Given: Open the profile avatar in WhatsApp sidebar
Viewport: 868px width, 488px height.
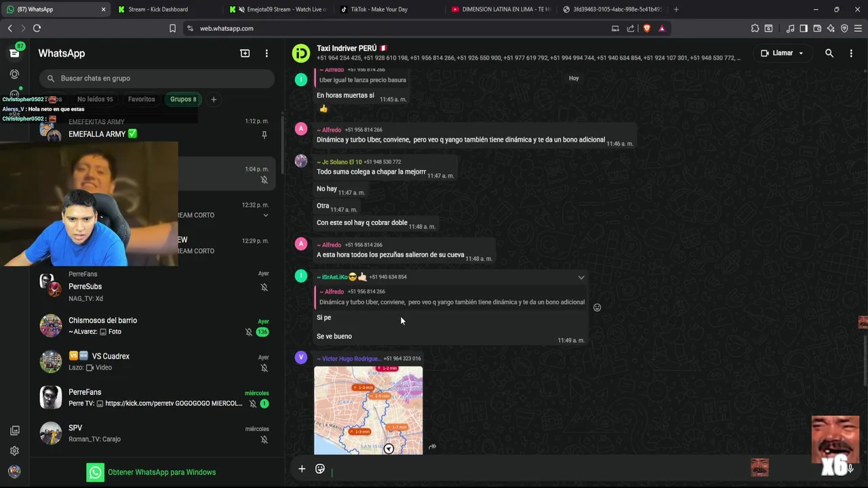Looking at the screenshot, I should tap(14, 472).
